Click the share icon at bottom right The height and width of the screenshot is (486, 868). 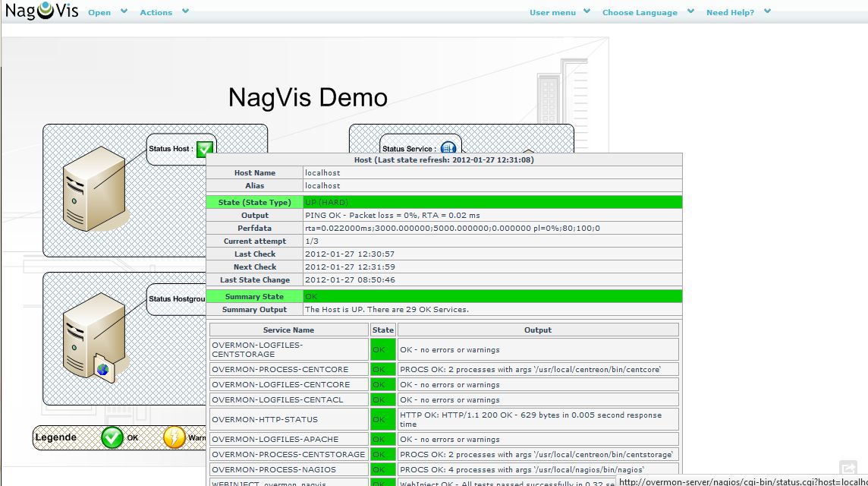point(848,469)
